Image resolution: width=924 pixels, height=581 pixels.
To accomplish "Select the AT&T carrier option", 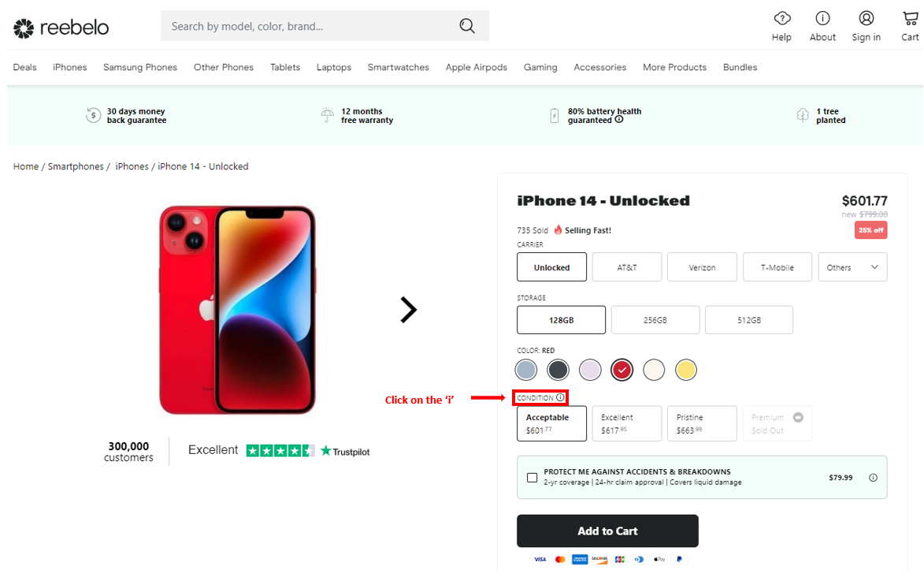I will coord(626,266).
